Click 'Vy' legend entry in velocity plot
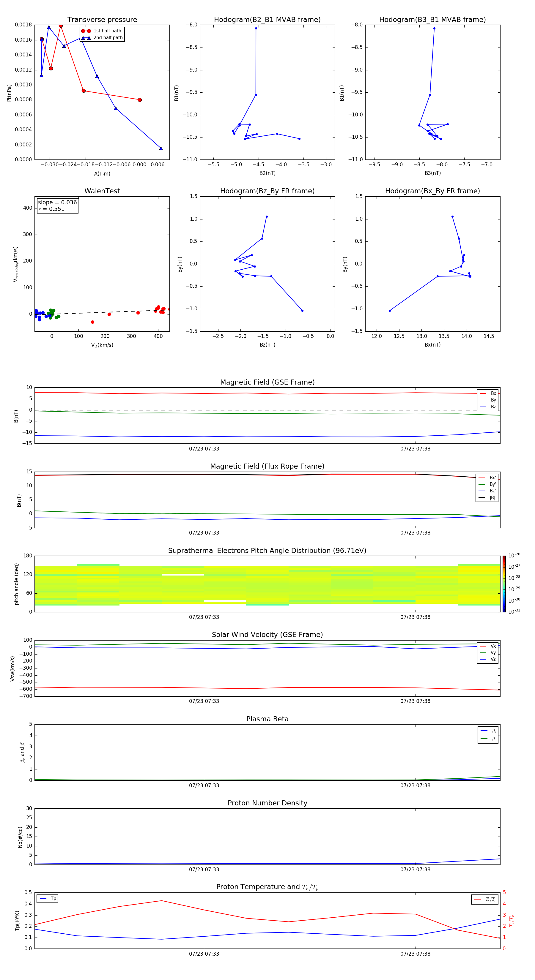Image resolution: width=535 pixels, height=980 pixels. click(x=488, y=652)
